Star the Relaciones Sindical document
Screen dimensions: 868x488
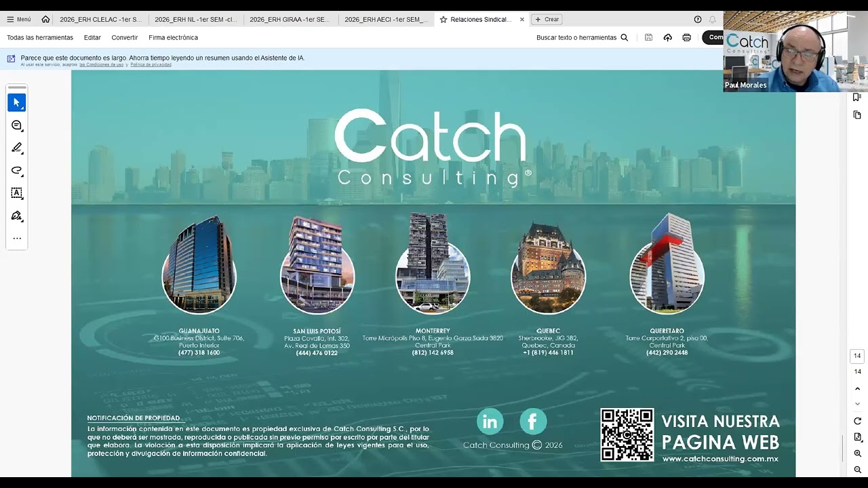tap(443, 20)
